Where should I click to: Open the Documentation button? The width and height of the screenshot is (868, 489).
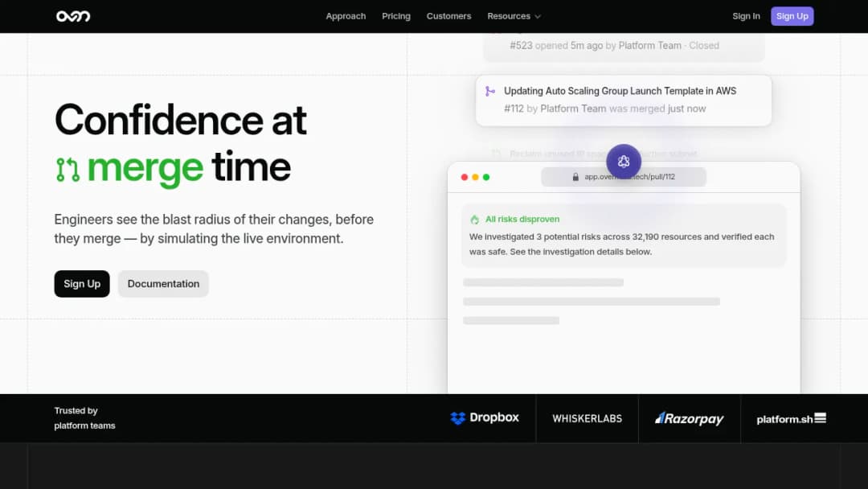(x=163, y=284)
